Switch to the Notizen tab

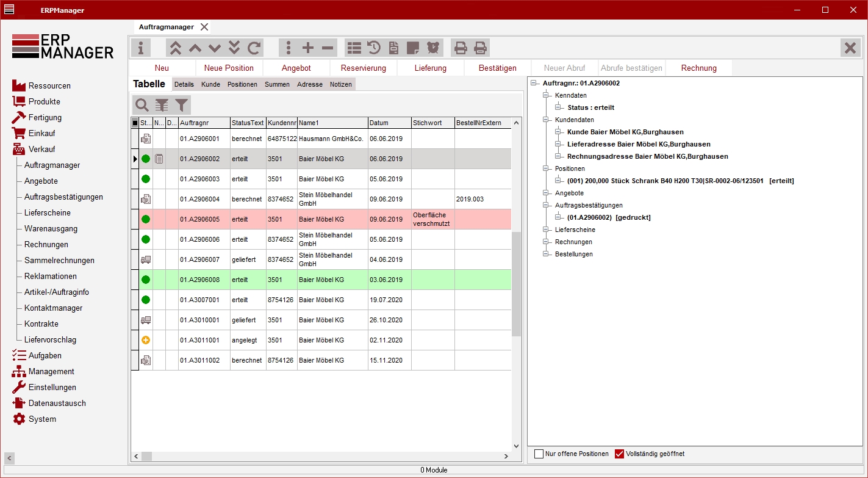click(x=341, y=84)
